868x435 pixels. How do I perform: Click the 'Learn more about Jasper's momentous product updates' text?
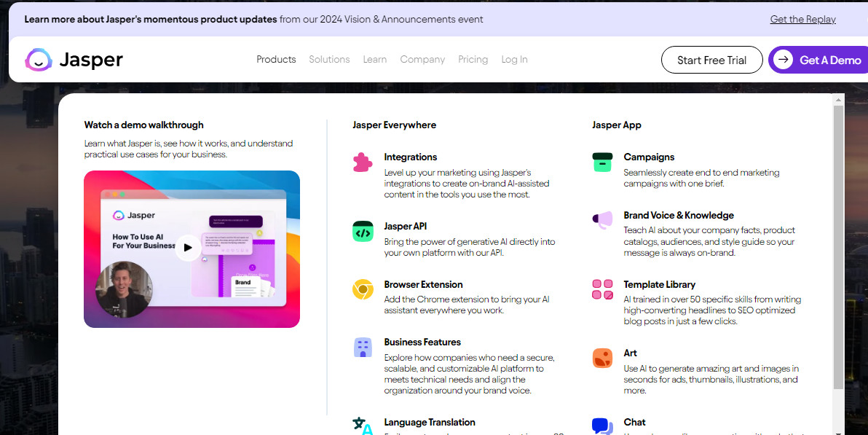pyautogui.click(x=151, y=20)
